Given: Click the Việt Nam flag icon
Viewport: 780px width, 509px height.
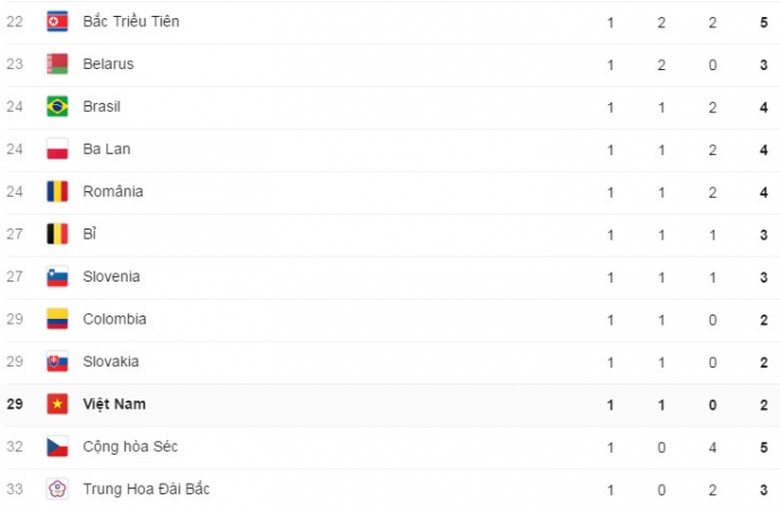Looking at the screenshot, I should coord(57,404).
